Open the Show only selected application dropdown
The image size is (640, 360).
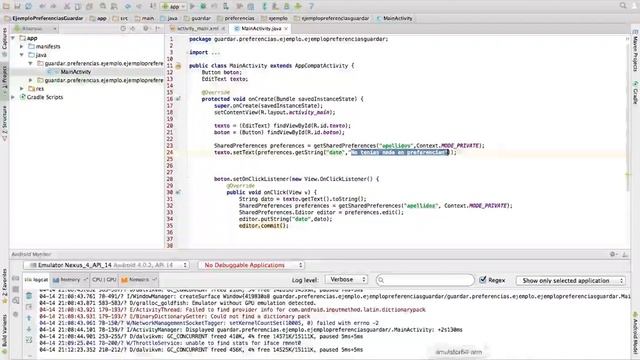[x=571, y=280]
